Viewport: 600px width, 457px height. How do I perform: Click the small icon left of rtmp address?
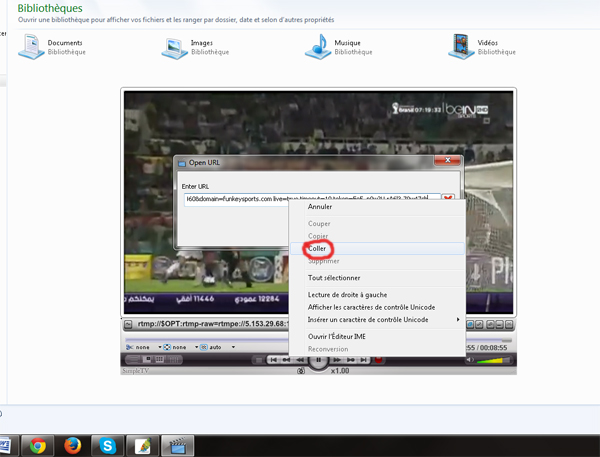click(128, 324)
